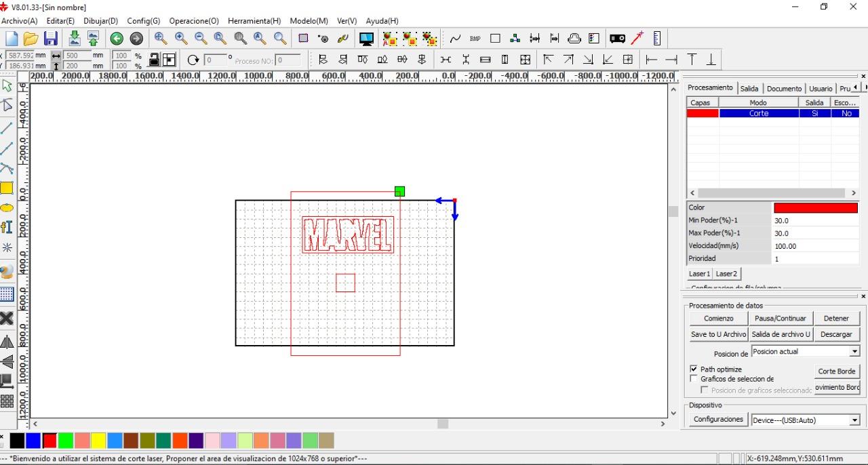Switch to the Usuario tab
The height and width of the screenshot is (465, 868).
pos(821,89)
